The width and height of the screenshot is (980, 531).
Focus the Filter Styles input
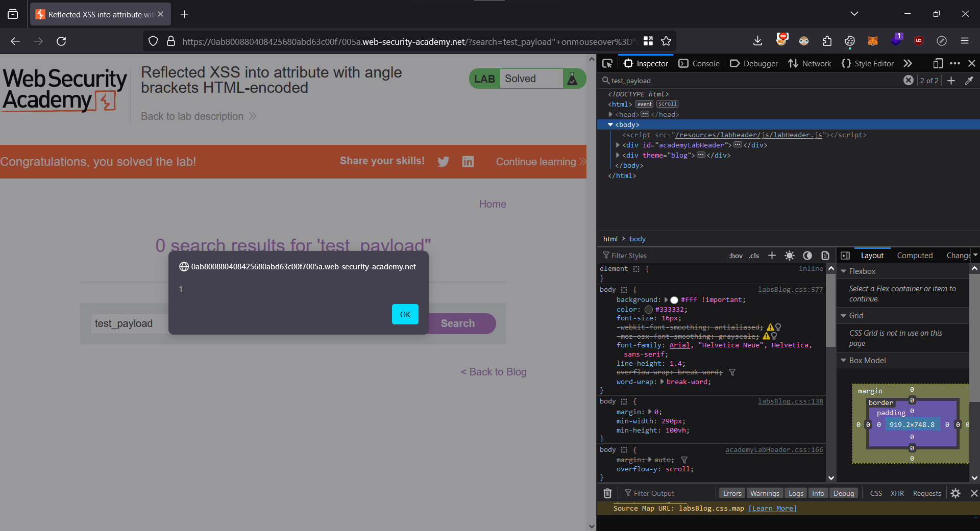point(664,256)
